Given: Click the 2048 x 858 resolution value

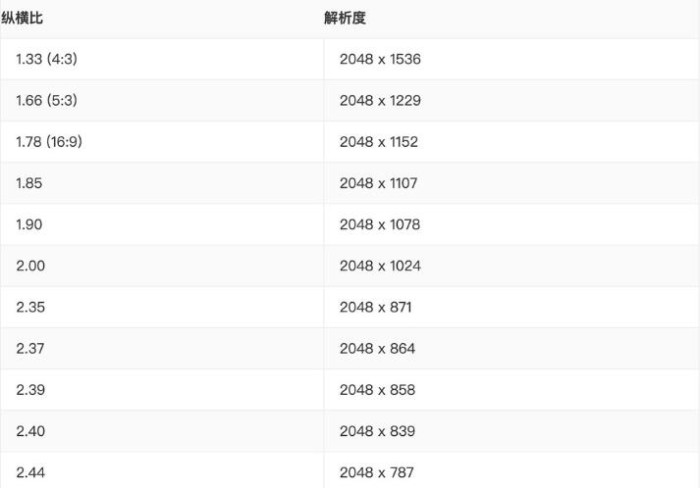Looking at the screenshot, I should 377,390.
